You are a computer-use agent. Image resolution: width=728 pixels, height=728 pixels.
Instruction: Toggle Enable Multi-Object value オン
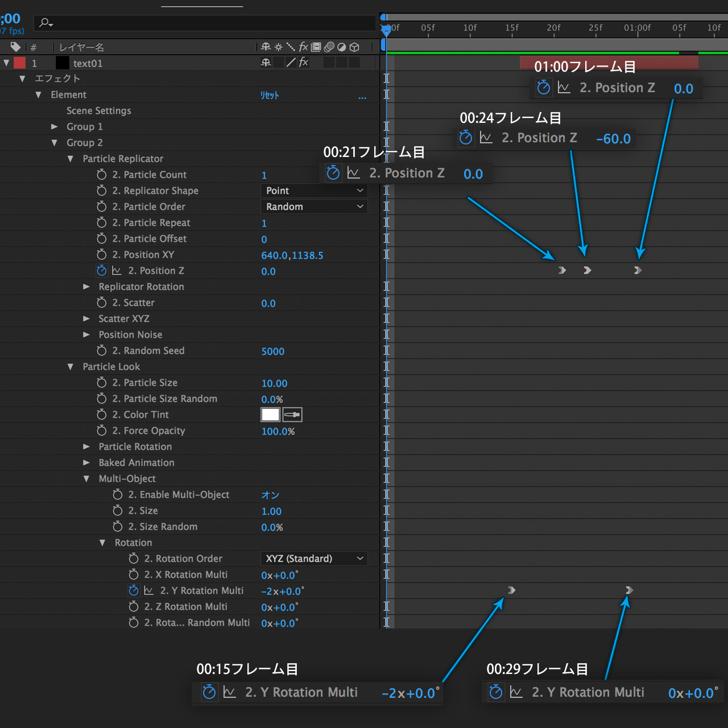click(x=270, y=495)
